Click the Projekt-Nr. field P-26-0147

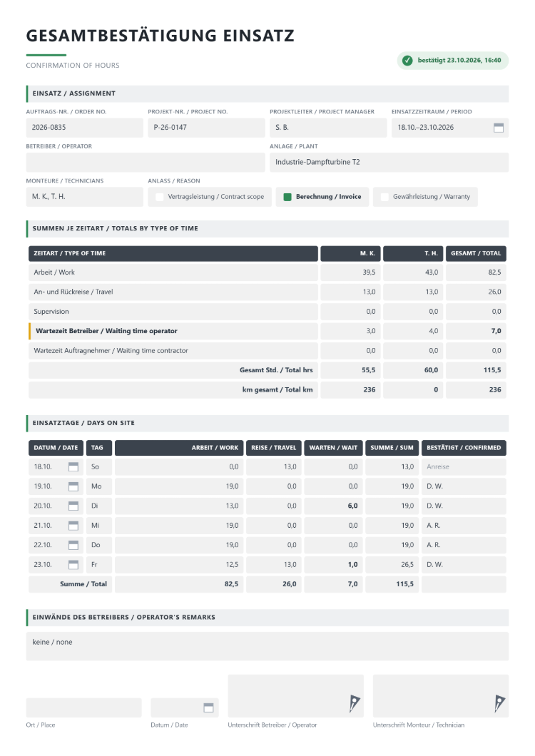tap(206, 128)
